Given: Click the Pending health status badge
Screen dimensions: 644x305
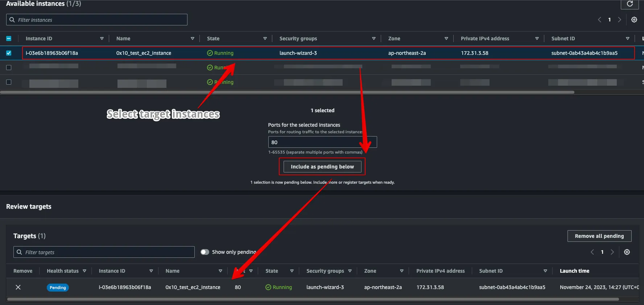Looking at the screenshot, I should point(58,288).
